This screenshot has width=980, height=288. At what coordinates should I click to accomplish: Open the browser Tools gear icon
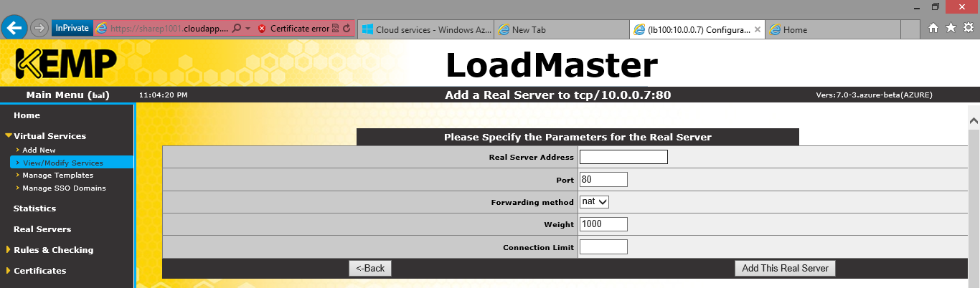tap(968, 28)
